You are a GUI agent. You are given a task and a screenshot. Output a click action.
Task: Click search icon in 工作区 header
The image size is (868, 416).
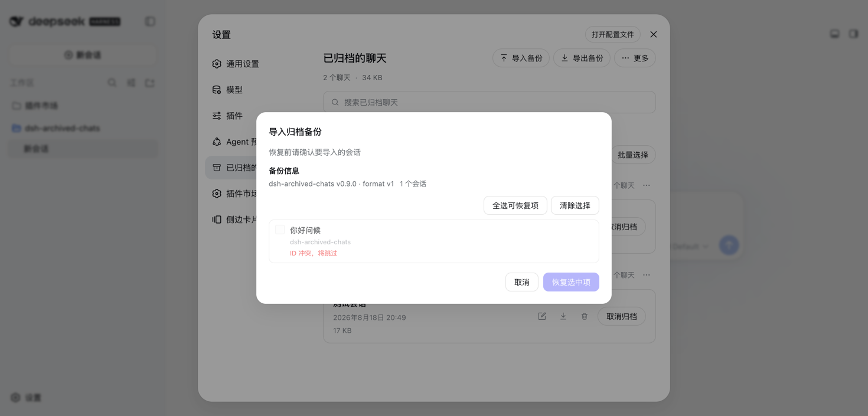[x=112, y=83]
